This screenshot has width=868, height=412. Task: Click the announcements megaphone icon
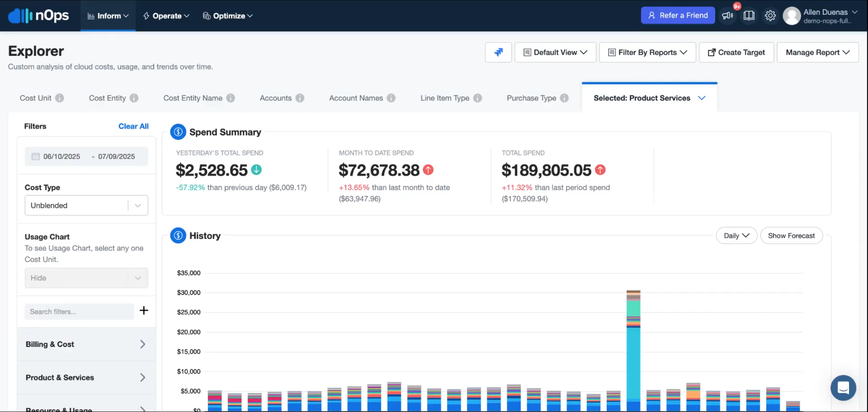click(727, 16)
